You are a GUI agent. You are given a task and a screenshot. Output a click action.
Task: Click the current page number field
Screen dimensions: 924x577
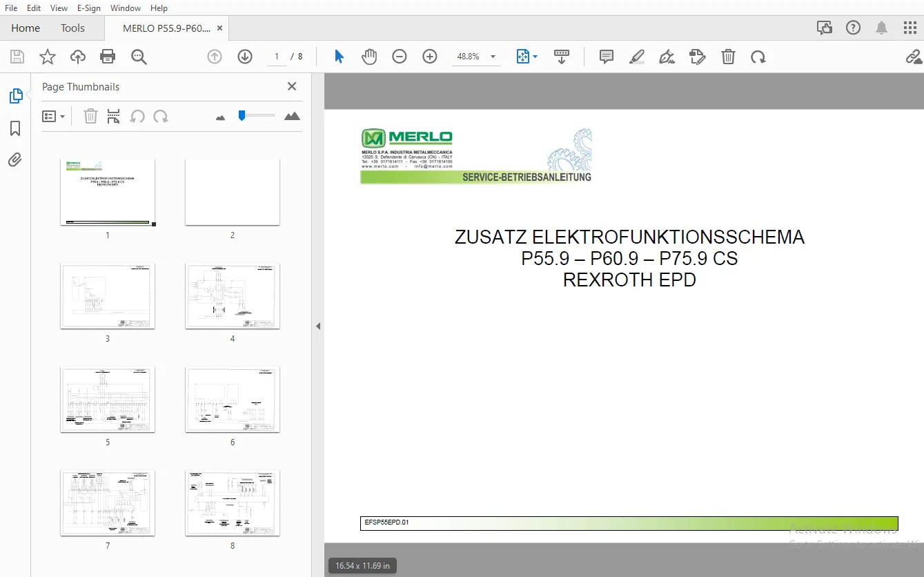click(x=277, y=57)
